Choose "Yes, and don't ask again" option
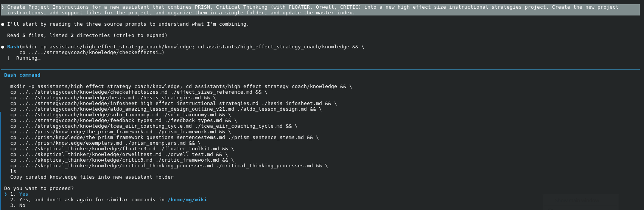644x210 pixels. [x=87, y=200]
